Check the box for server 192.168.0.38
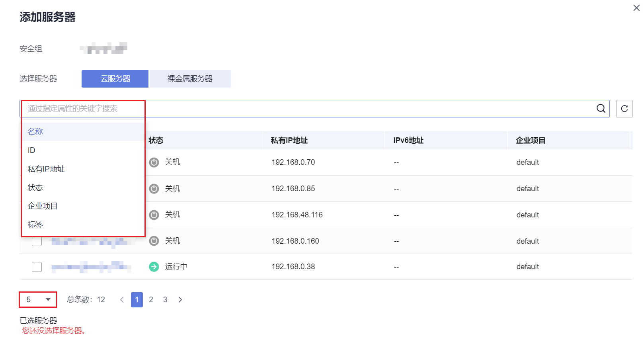The image size is (644, 342). click(x=37, y=267)
